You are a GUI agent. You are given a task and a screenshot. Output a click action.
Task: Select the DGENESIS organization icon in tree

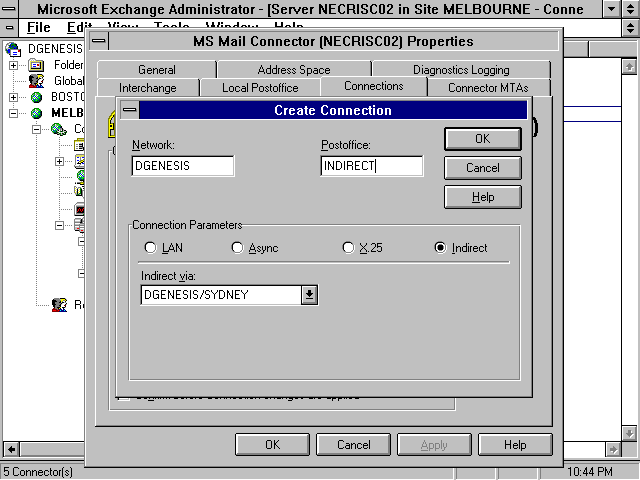click(x=13, y=49)
